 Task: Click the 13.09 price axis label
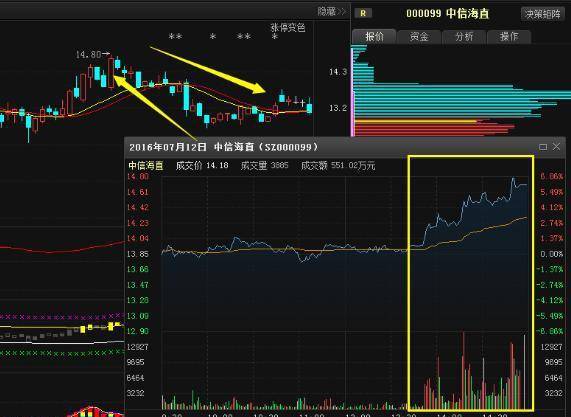138,316
